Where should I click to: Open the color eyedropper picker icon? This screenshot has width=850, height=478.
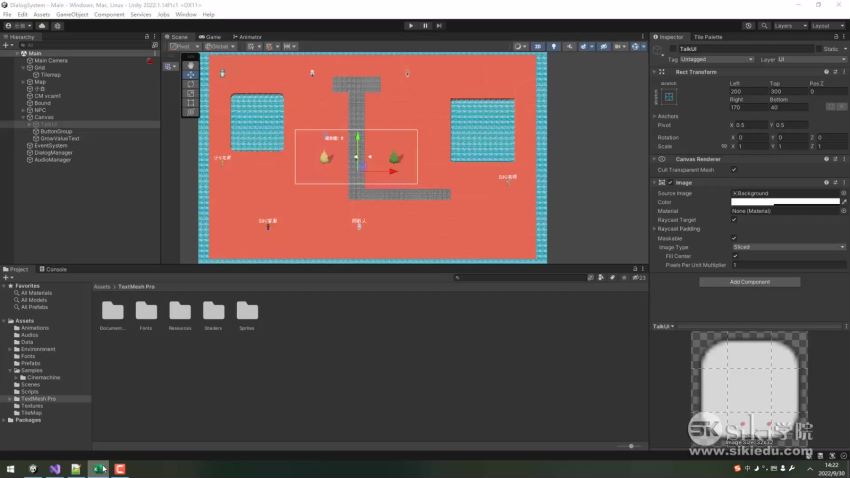[843, 202]
